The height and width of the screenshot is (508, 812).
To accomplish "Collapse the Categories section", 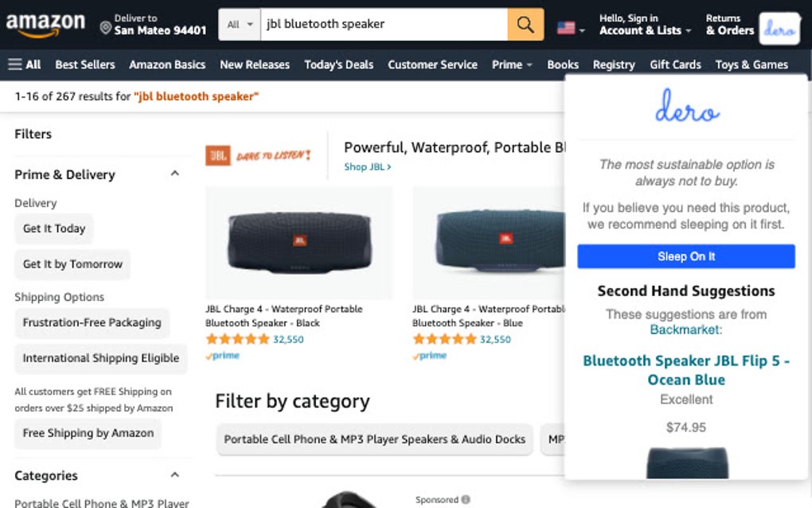I will (174, 474).
